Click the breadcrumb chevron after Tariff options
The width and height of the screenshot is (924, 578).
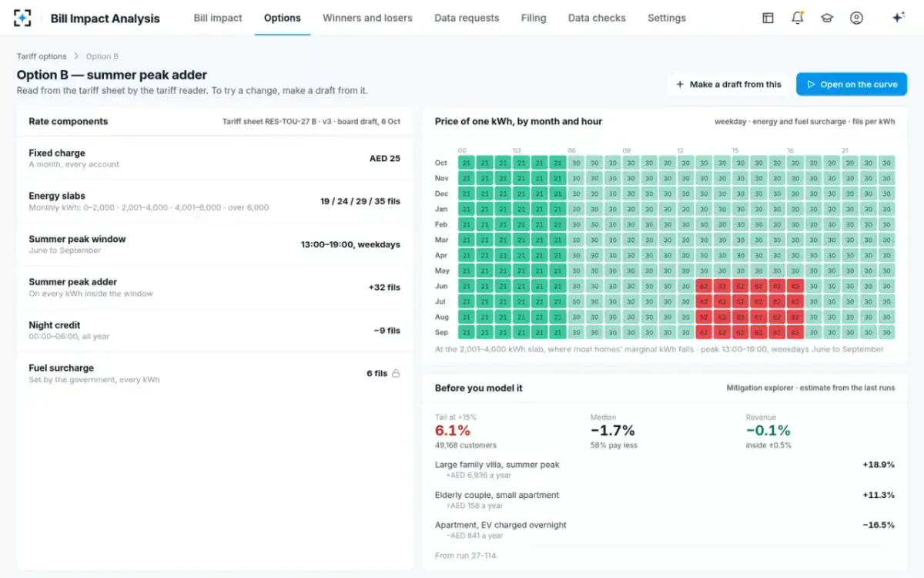pos(76,56)
